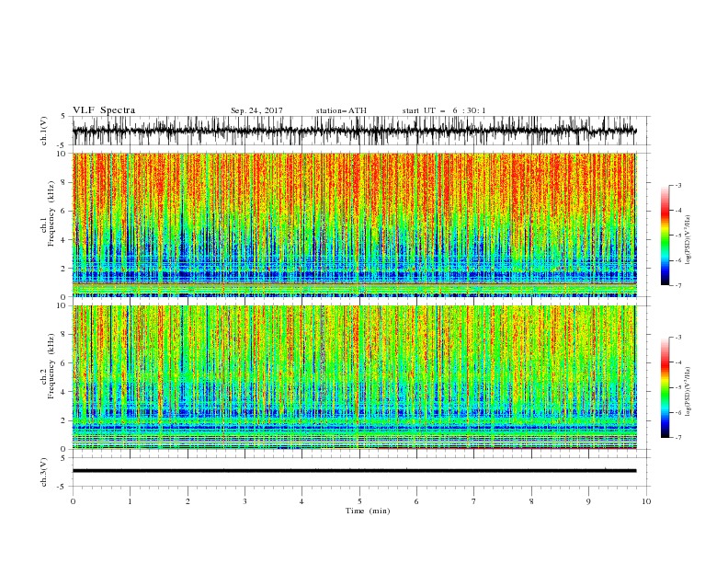Click the time axis tick label "8"

click(531, 501)
